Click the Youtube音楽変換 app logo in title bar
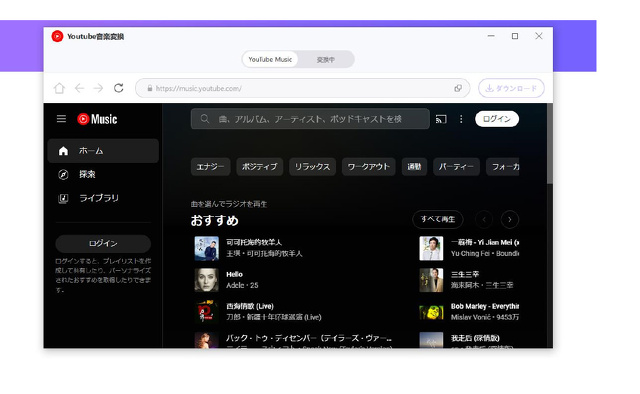This screenshot has height=394, width=640. [x=57, y=36]
